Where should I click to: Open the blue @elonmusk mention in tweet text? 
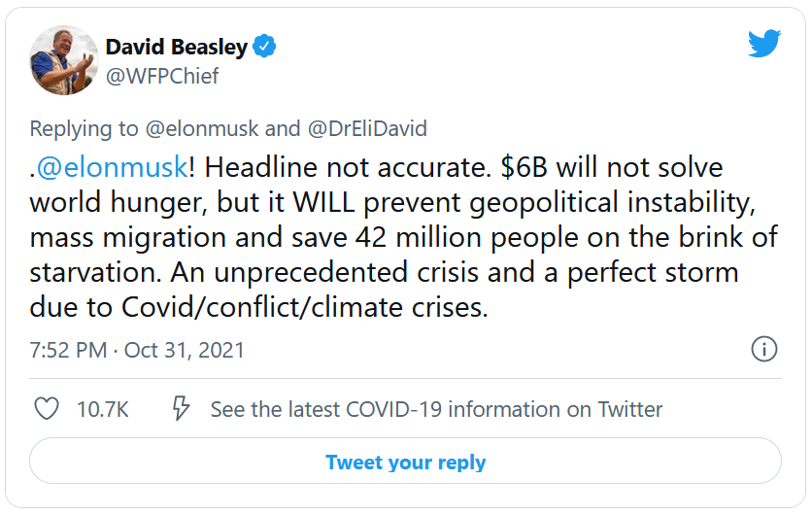pyautogui.click(x=112, y=167)
